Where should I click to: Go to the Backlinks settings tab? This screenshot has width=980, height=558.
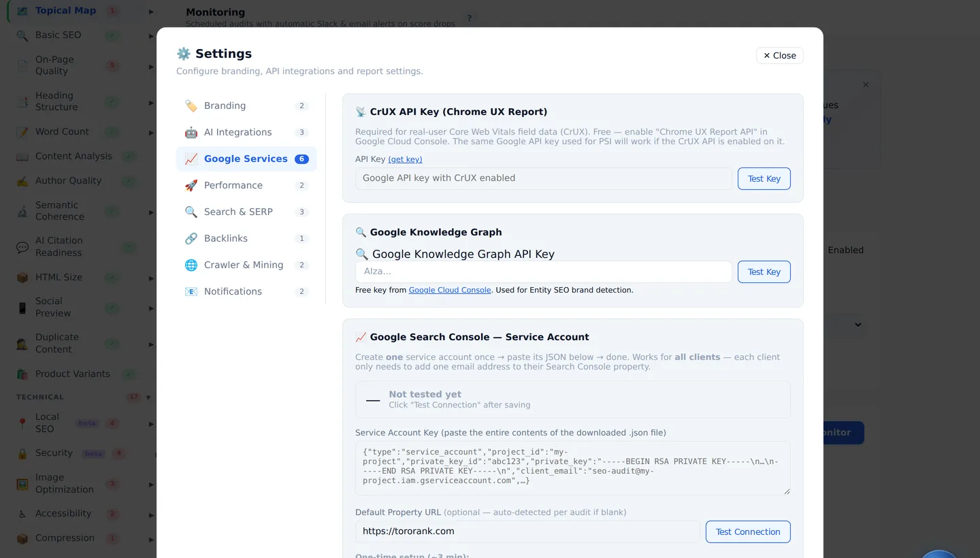coord(246,238)
